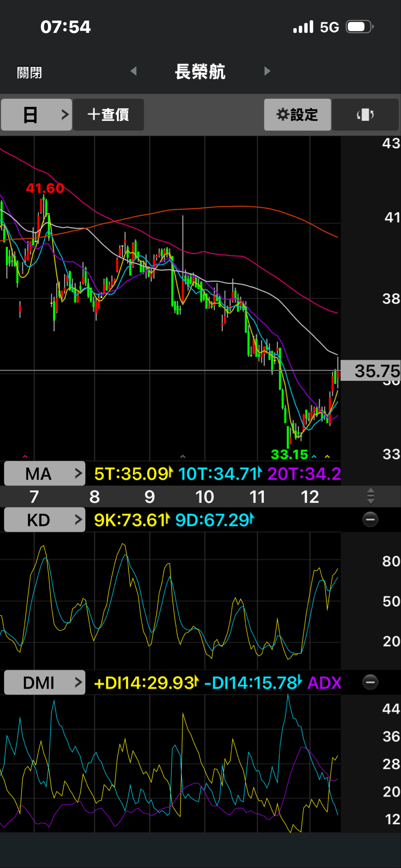Viewport: 401px width, 868px height.
Task: Tap the chart resize handle on date axis
Action: click(371, 496)
